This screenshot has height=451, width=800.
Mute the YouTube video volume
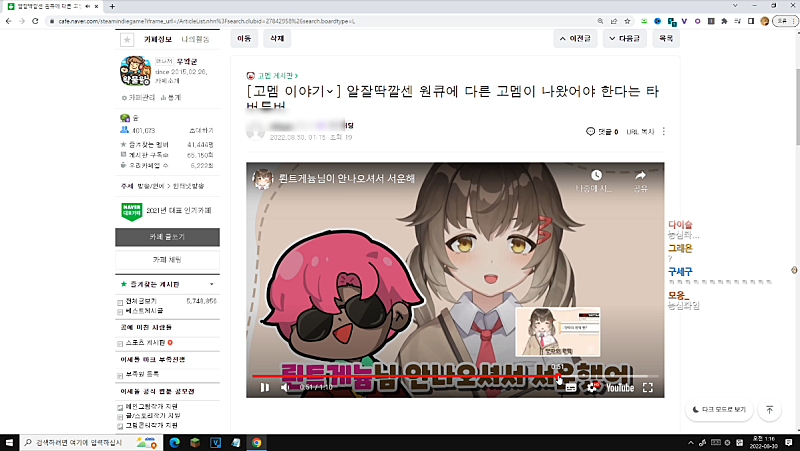[x=285, y=388]
